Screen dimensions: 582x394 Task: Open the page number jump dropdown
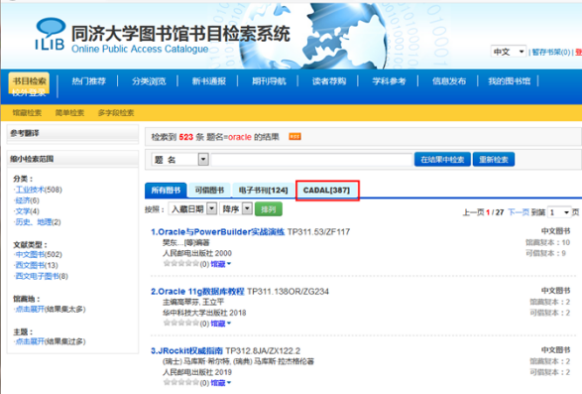click(x=559, y=212)
